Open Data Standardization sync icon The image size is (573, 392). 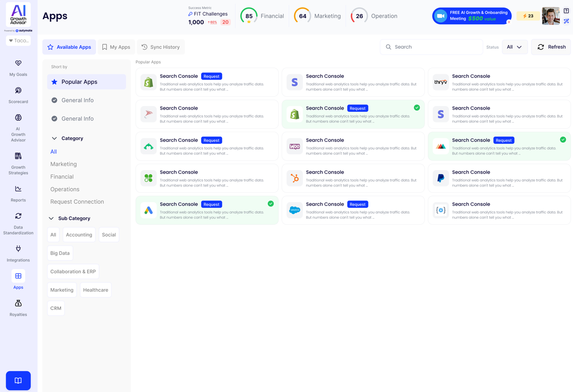coord(18,216)
